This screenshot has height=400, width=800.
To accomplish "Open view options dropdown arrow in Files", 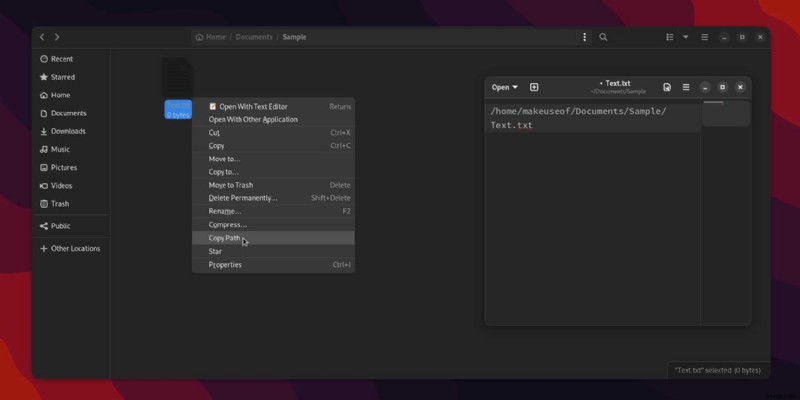I will click(x=686, y=37).
